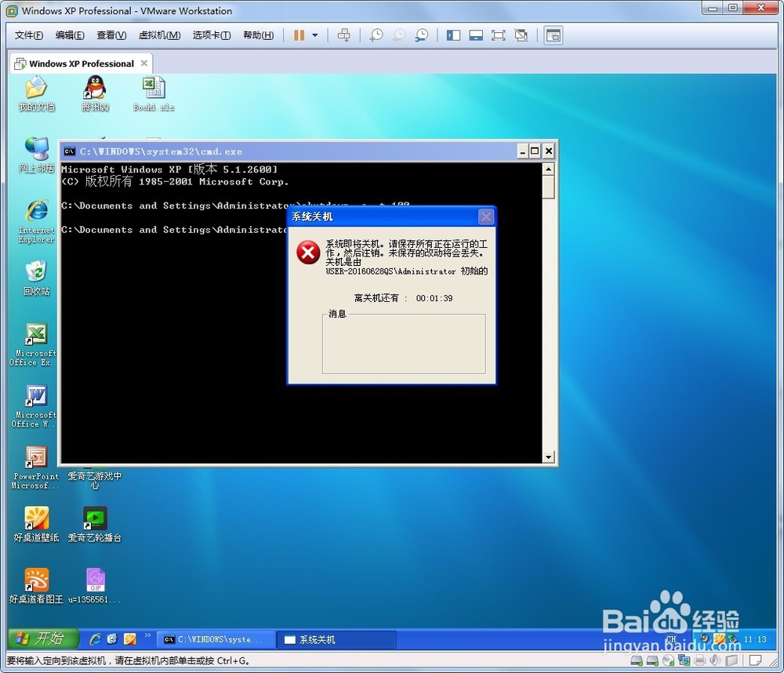Click the second quick launch browser icon
Image resolution: width=784 pixels, height=673 pixels.
112,639
